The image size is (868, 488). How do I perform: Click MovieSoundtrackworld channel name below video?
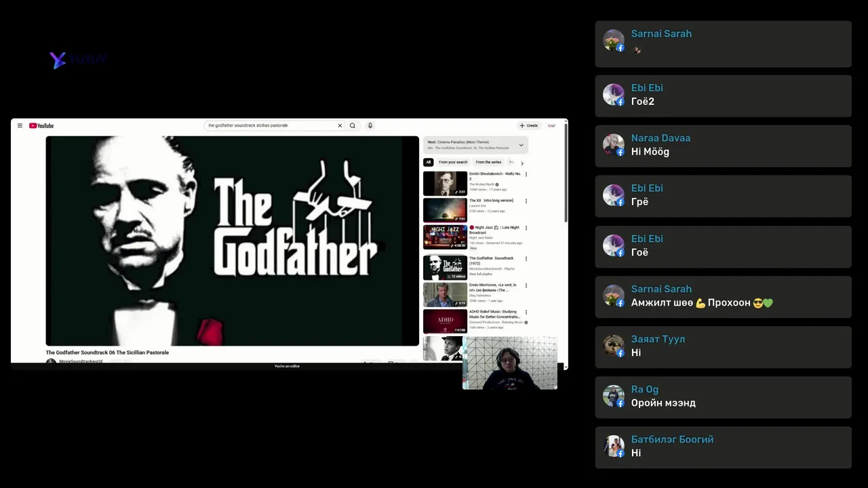[x=81, y=361]
